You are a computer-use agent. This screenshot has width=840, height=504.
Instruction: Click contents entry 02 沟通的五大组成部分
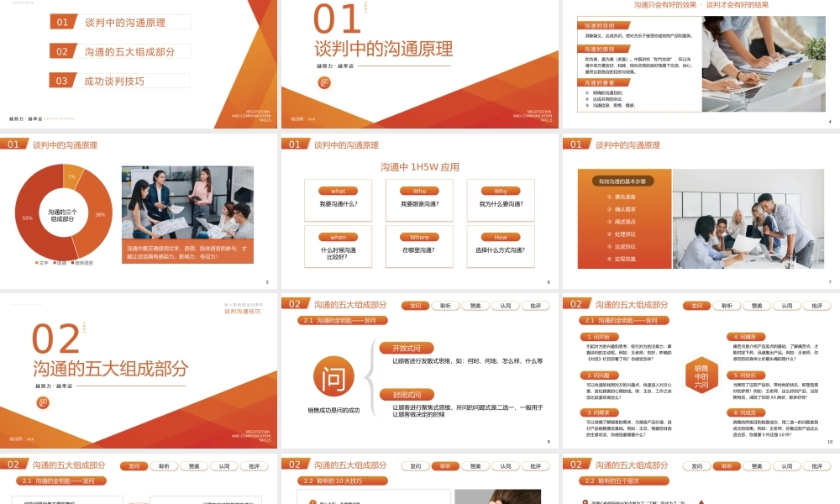click(120, 51)
